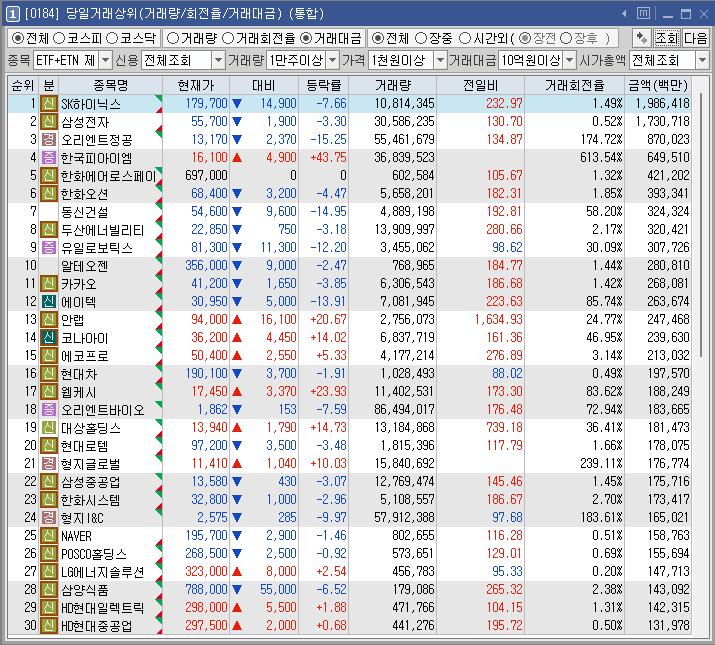This screenshot has width=715, height=645.
Task: Sort by 종목명 column header
Action: [110, 85]
